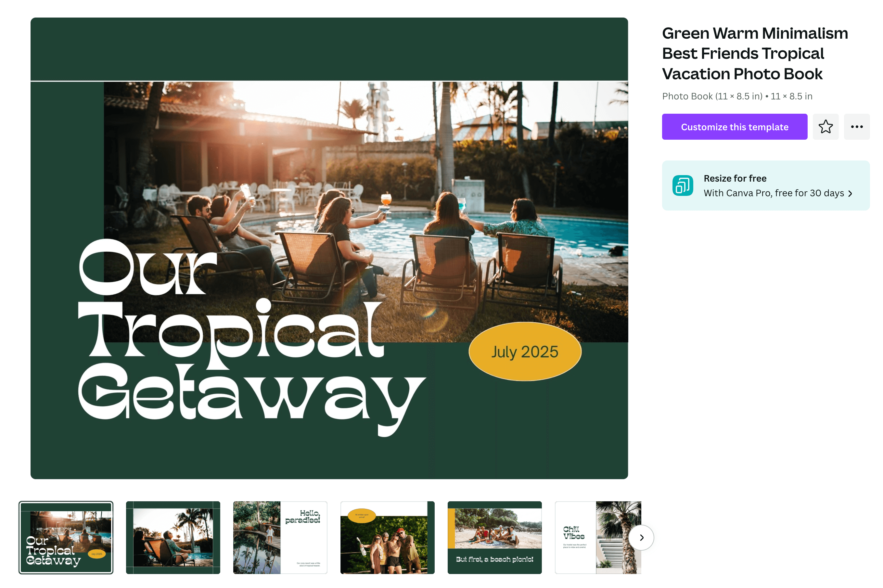The width and height of the screenshot is (883, 588).
Task: Select the group of friends photo thumbnail
Action: pyautogui.click(x=387, y=538)
